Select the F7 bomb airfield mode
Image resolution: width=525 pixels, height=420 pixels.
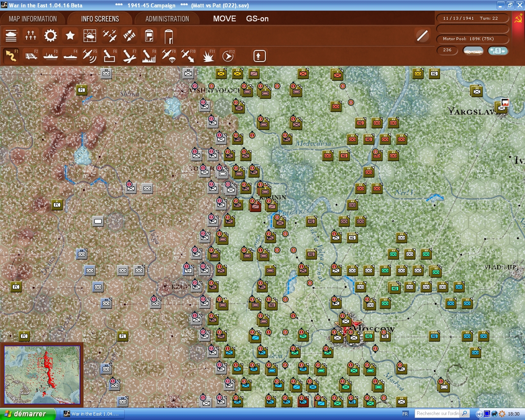[x=129, y=56]
